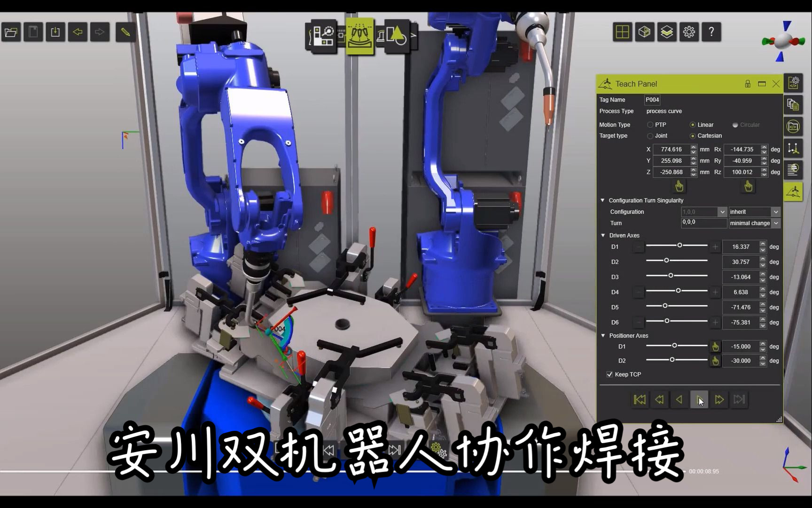
Task: Select the highlighted welding process mode icon
Action: [360, 36]
